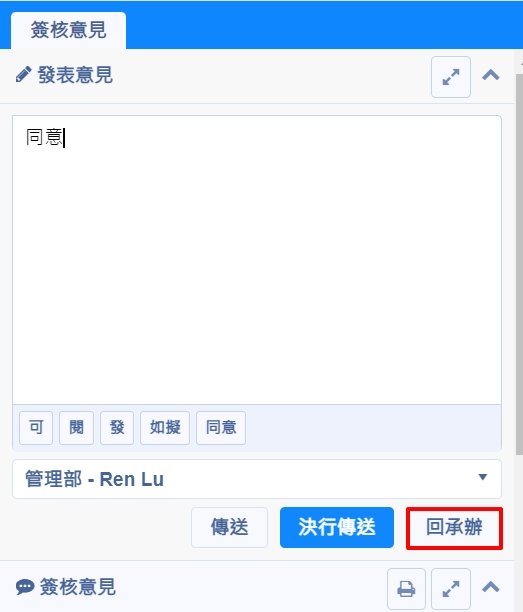Collapse the lower 簽核意見 section chevron
Viewport: 523px width, 612px height.
point(491,587)
